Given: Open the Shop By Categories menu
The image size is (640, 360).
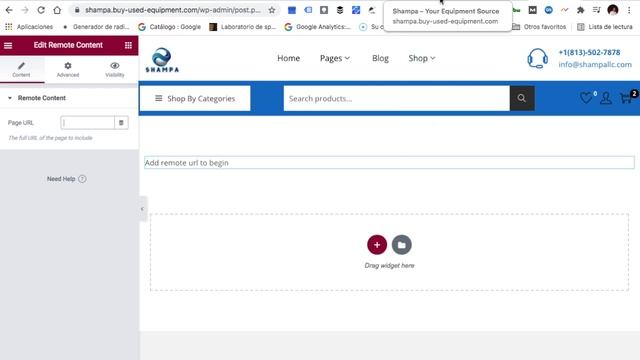Looking at the screenshot, I should tap(195, 98).
